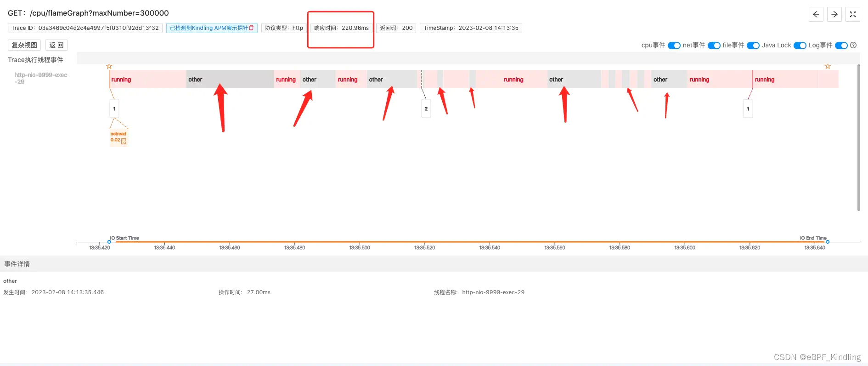Click the star marker at trace end
This screenshot has height=366, width=868.
pyautogui.click(x=828, y=67)
